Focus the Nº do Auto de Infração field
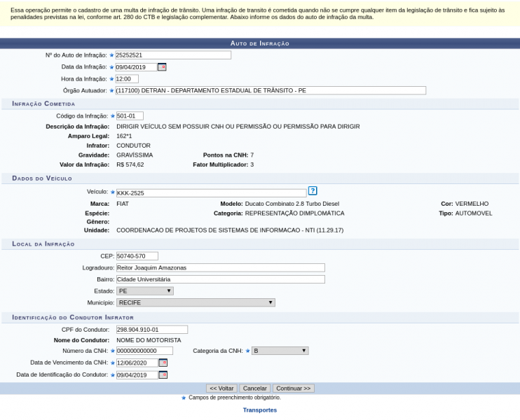 click(173, 55)
